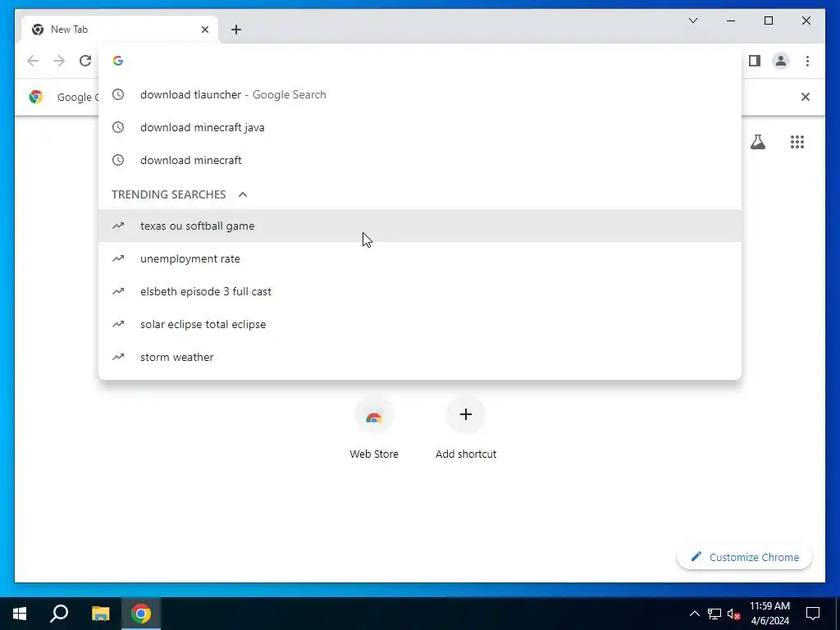Click the muted volume tray icon

[x=734, y=614]
